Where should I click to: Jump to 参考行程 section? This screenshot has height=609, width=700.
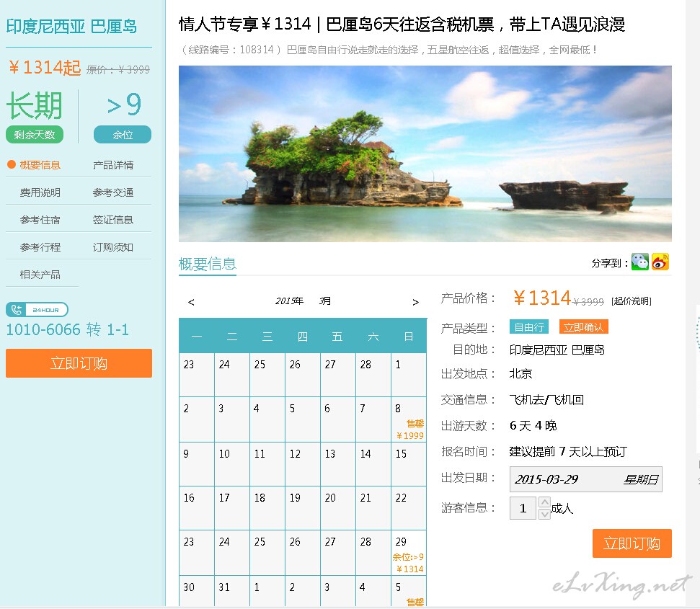pyautogui.click(x=40, y=247)
